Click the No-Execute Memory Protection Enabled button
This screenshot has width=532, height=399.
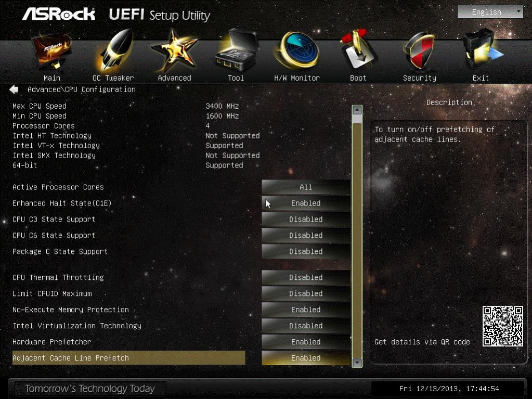point(306,310)
